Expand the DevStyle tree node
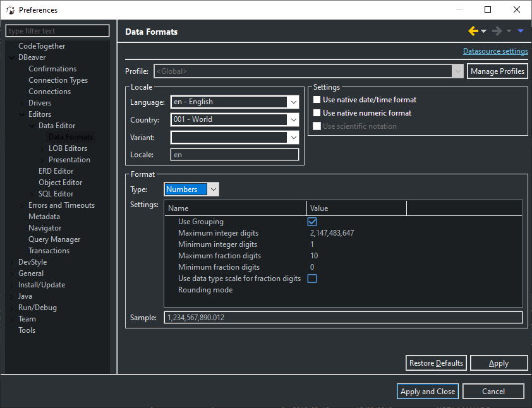The width and height of the screenshot is (532, 408). 12,263
